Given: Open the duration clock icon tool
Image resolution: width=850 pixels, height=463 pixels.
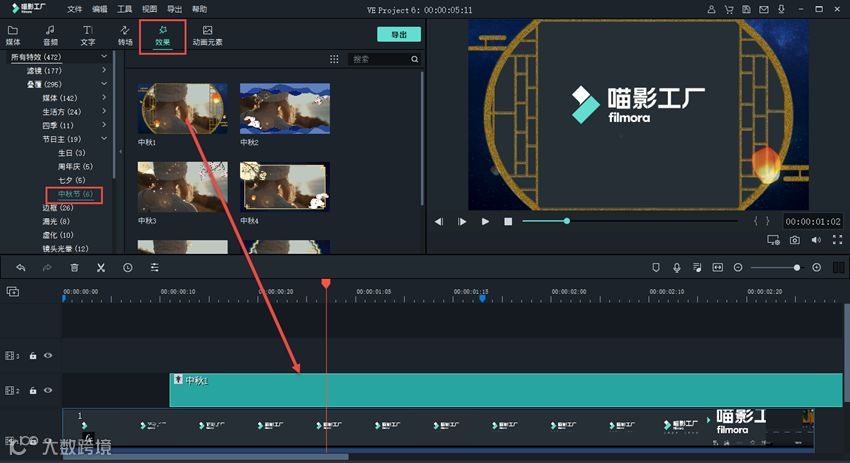Looking at the screenshot, I should pos(127,267).
